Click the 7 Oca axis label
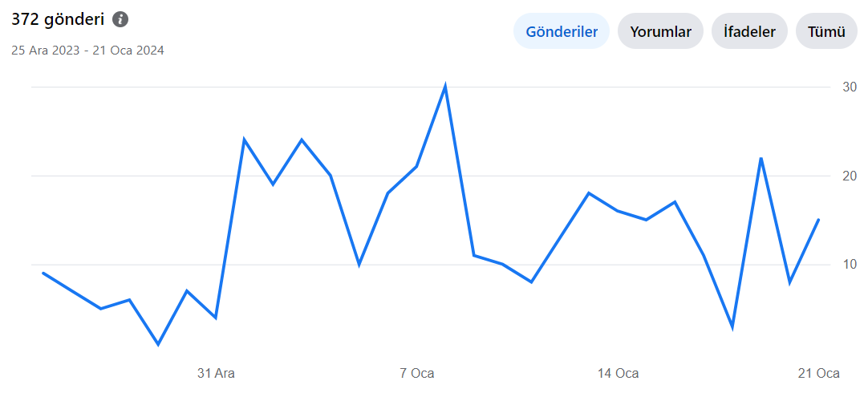This screenshot has width=868, height=397. pyautogui.click(x=417, y=373)
